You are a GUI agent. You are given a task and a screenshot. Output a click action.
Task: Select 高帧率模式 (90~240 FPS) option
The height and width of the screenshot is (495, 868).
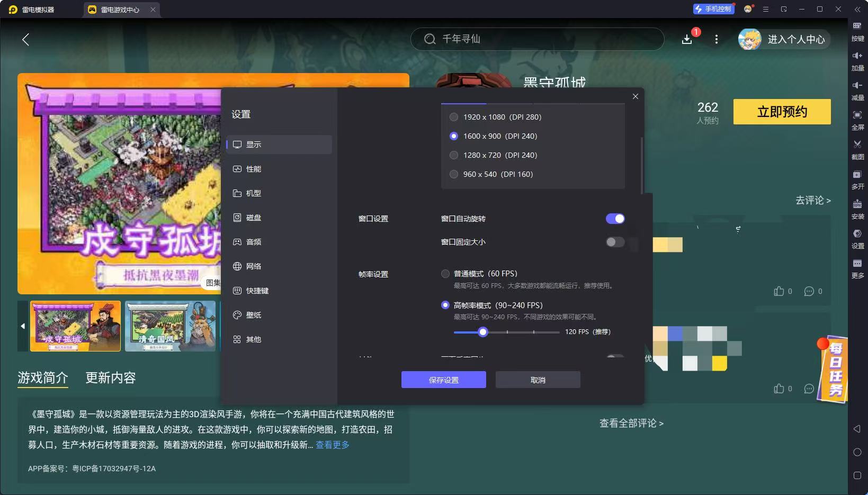coord(445,305)
